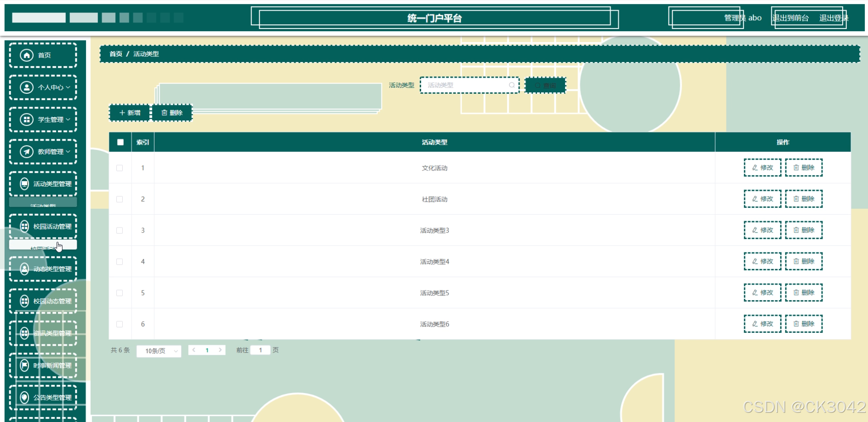The image size is (868, 422).
Task: Check the checkbox on the 活动类型3 row
Action: point(120,230)
